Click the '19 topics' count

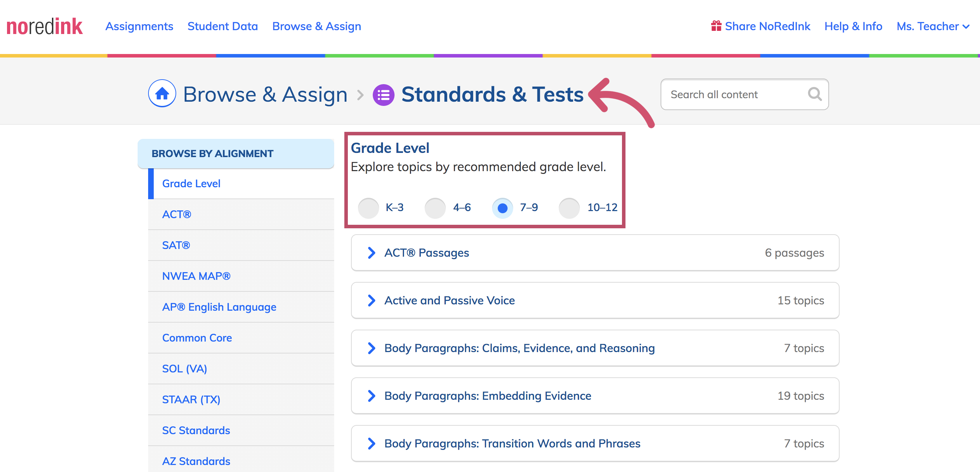(800, 396)
